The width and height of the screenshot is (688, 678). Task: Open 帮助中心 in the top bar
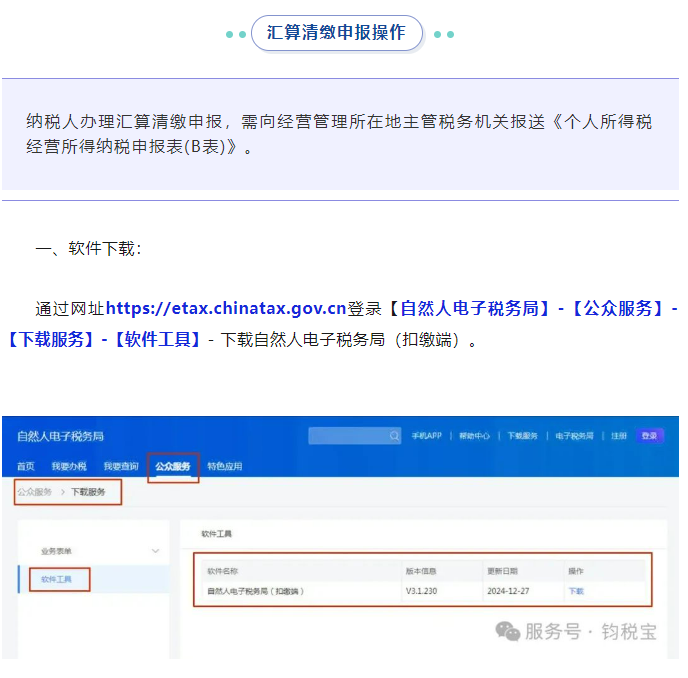(474, 436)
